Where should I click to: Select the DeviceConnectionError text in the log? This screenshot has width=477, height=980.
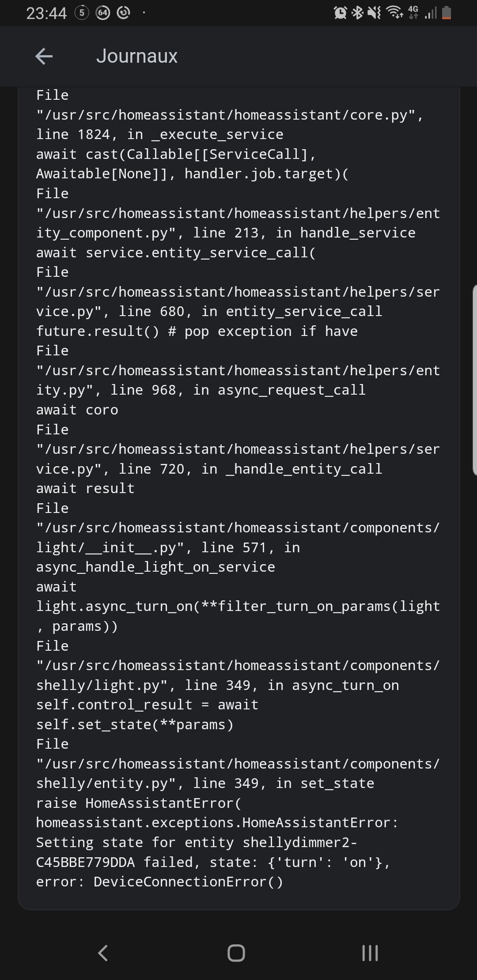pyautogui.click(x=187, y=882)
